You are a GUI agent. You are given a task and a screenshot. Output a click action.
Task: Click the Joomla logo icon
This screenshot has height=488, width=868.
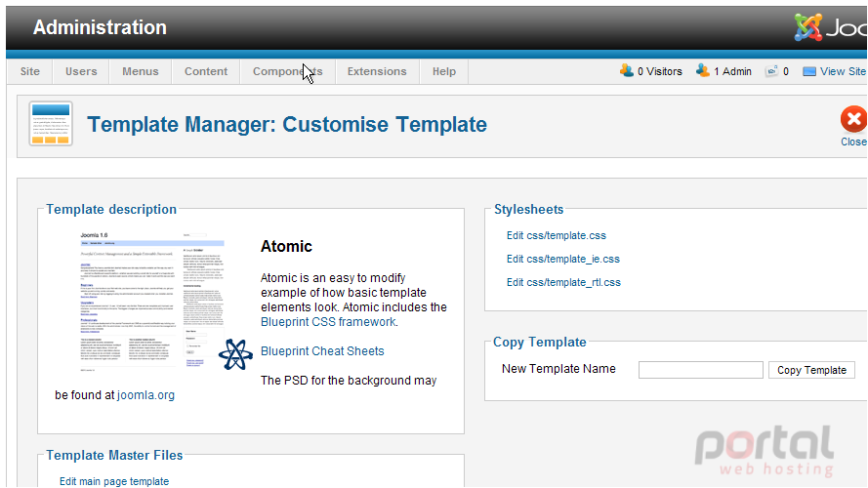tap(808, 27)
